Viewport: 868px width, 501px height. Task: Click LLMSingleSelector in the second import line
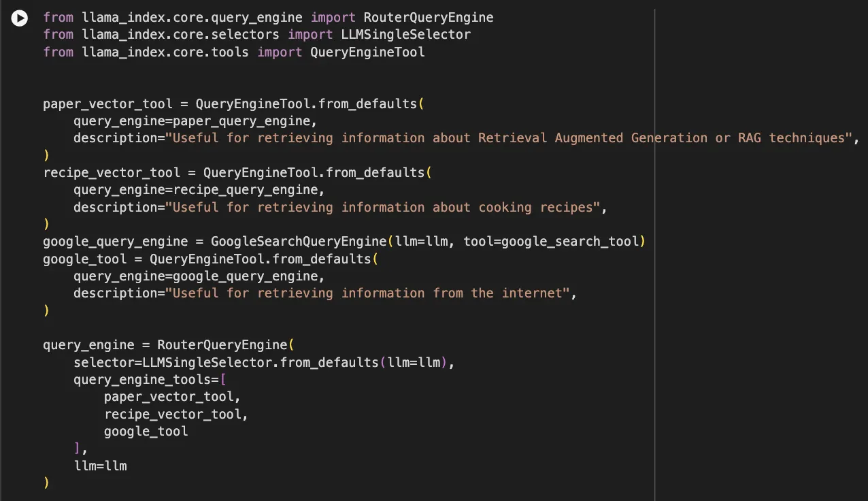(405, 34)
